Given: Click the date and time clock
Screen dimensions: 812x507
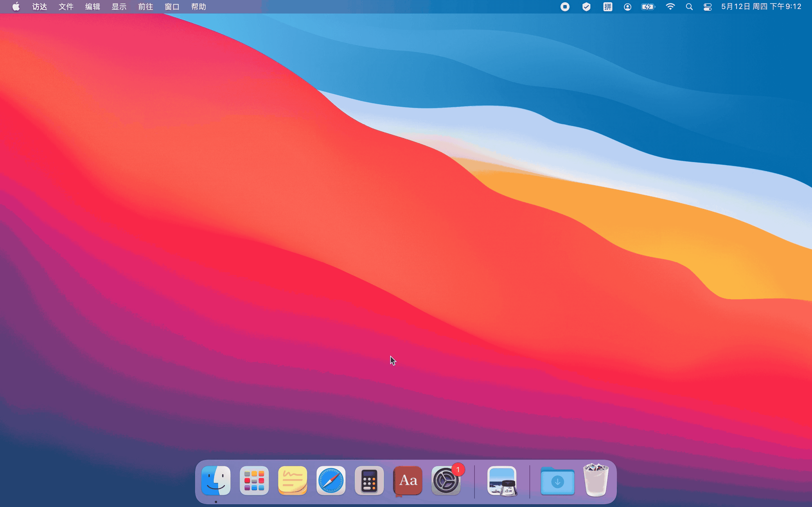Looking at the screenshot, I should [761, 7].
